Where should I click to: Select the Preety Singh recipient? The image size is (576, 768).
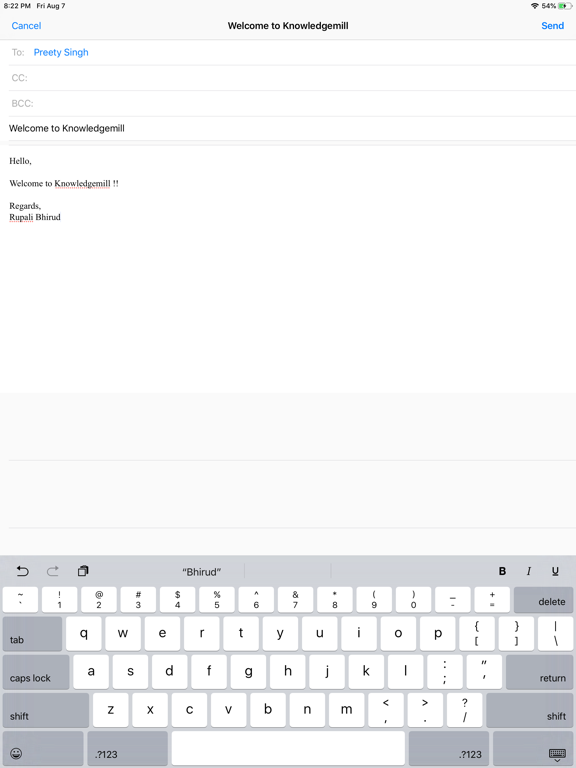coord(61,52)
